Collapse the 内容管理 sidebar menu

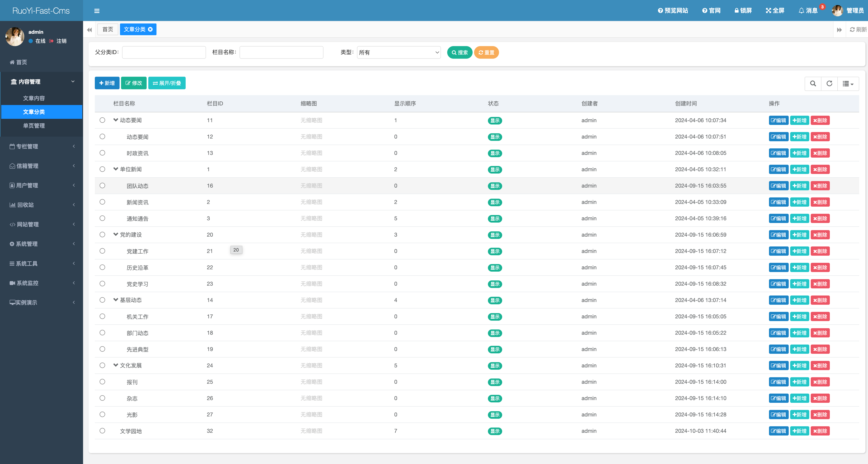pyautogui.click(x=42, y=82)
